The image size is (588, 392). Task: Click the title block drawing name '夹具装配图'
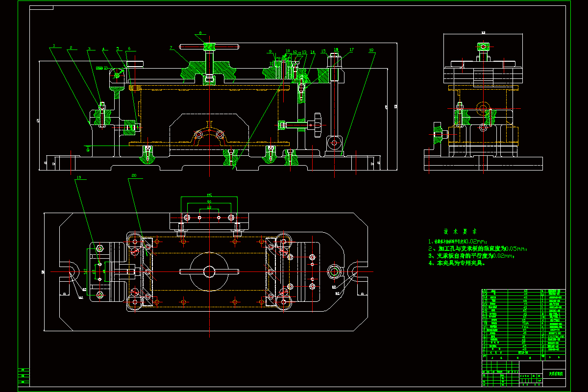point(556,374)
